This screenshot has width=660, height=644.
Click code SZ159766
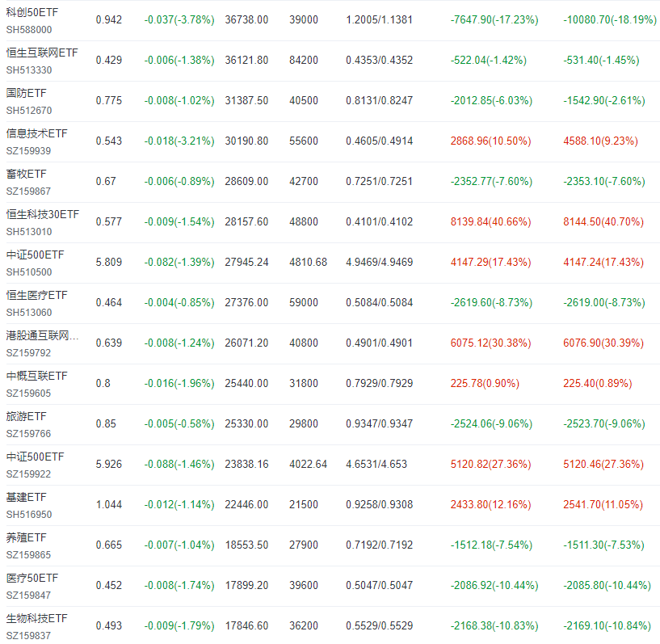tap(28, 434)
